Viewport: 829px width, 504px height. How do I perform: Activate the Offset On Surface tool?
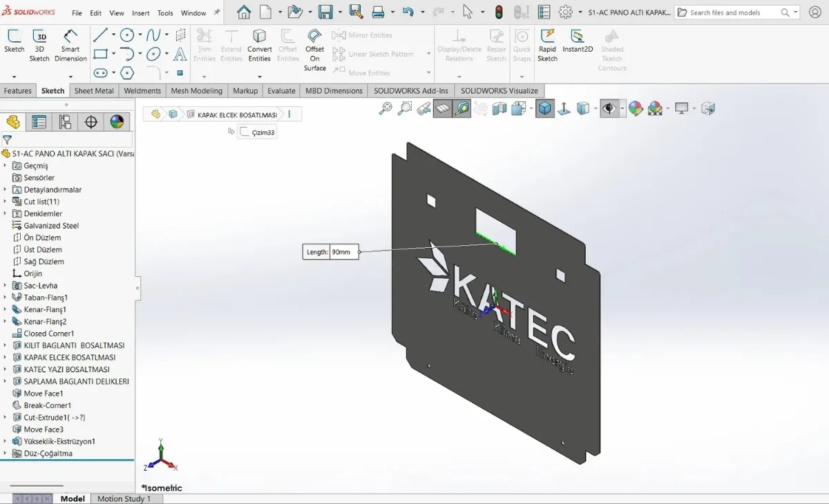[x=314, y=48]
